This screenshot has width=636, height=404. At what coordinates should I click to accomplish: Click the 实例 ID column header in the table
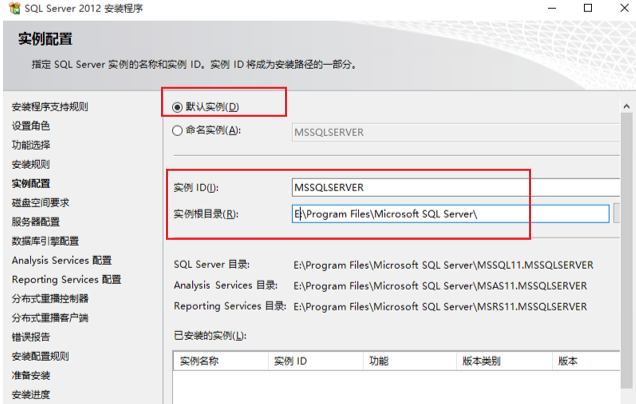click(316, 361)
